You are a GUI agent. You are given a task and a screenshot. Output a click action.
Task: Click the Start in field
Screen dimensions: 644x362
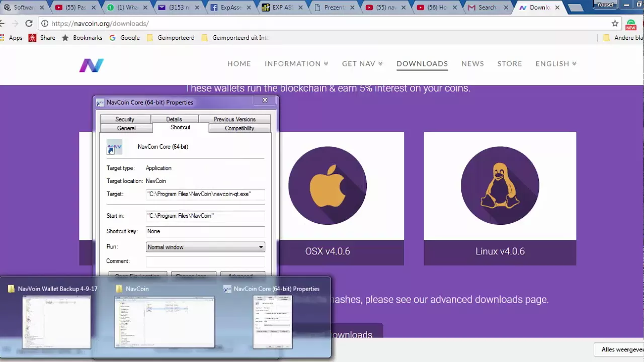coord(205,216)
